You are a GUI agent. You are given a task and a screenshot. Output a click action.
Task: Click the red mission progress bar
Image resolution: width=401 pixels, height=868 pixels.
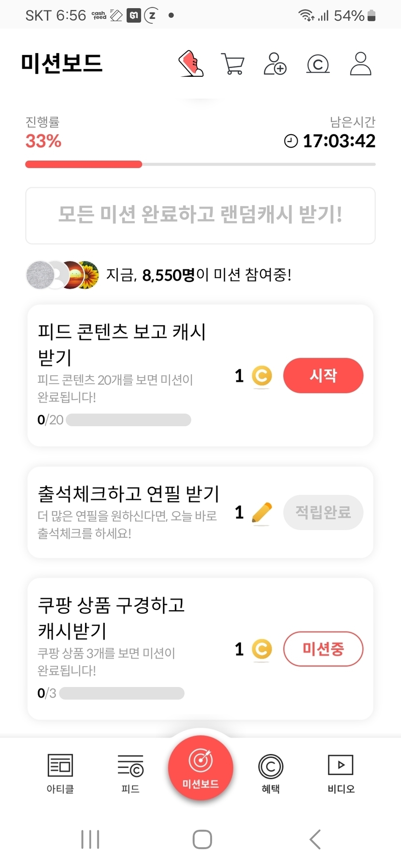tap(84, 164)
